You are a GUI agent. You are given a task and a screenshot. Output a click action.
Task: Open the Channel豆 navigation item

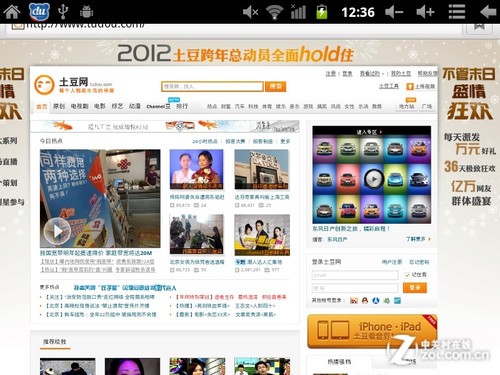[158, 106]
